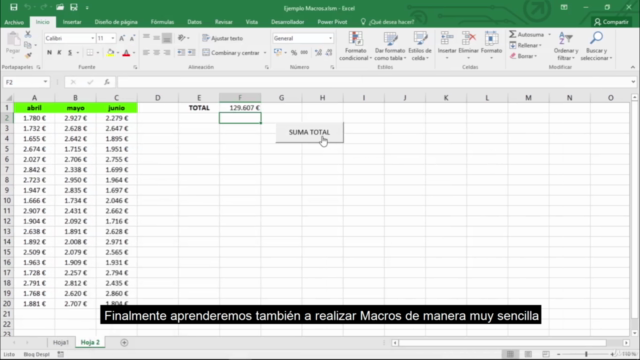Open the Combinar y centrar dropdown arrow

265,53
